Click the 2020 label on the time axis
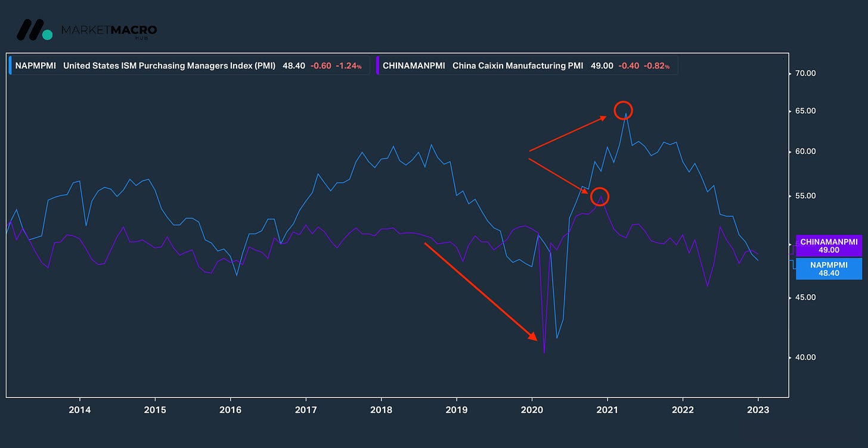The image size is (868, 448). pyautogui.click(x=532, y=410)
